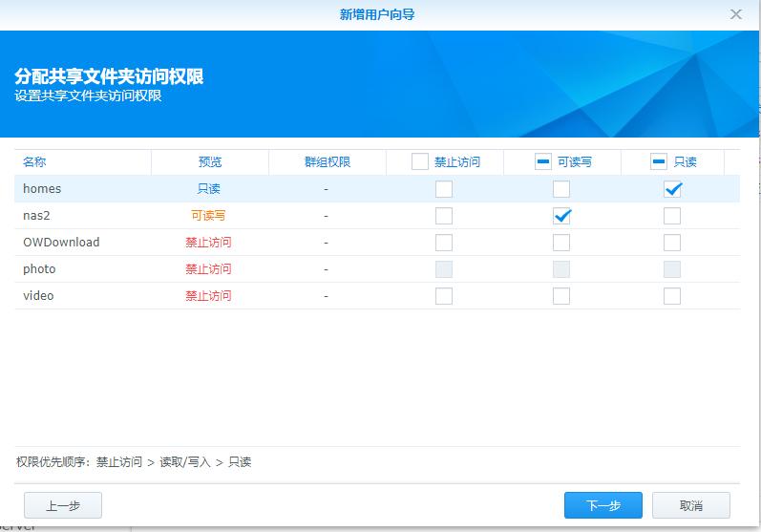Cancel the wizard with 取消
Screen dimensions: 761x532
[x=691, y=505]
